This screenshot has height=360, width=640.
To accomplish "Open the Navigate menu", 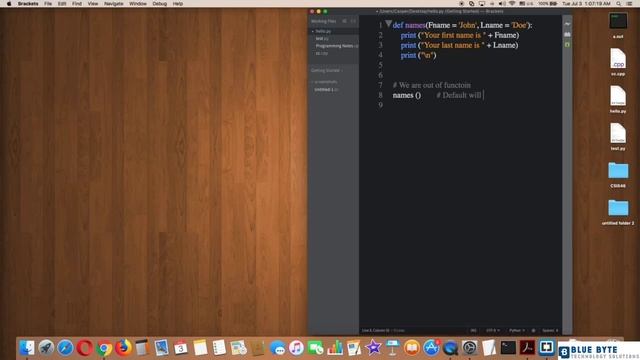I will [x=113, y=4].
